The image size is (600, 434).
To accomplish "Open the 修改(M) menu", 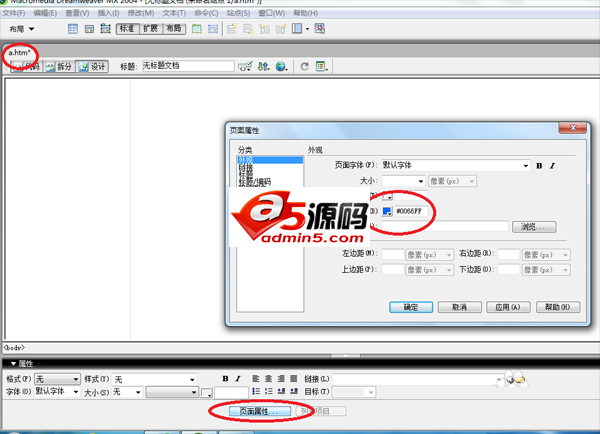I will coord(141,13).
